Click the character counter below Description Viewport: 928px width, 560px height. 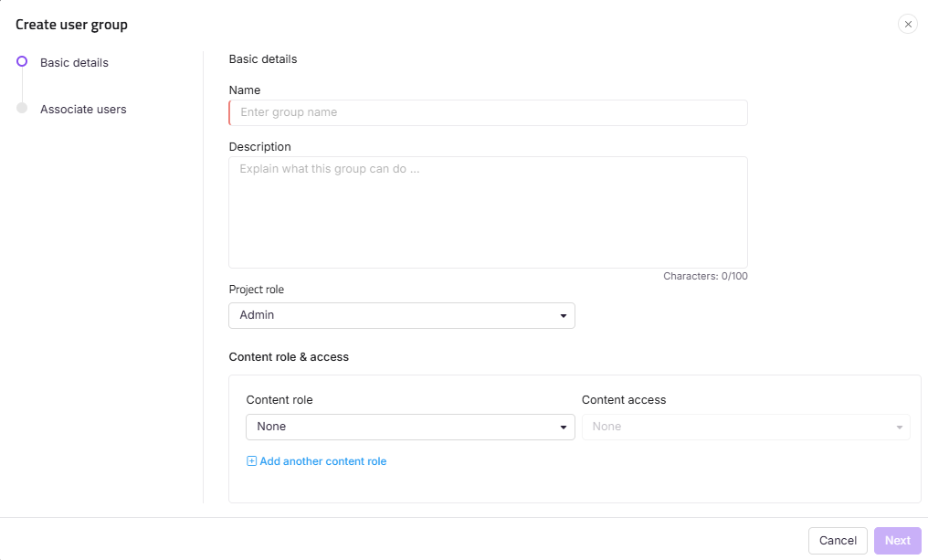[705, 275]
